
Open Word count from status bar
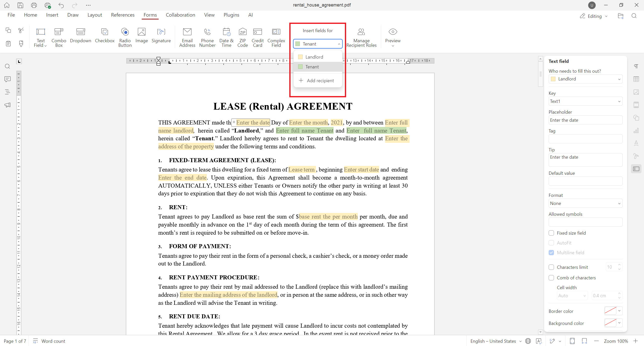53,341
